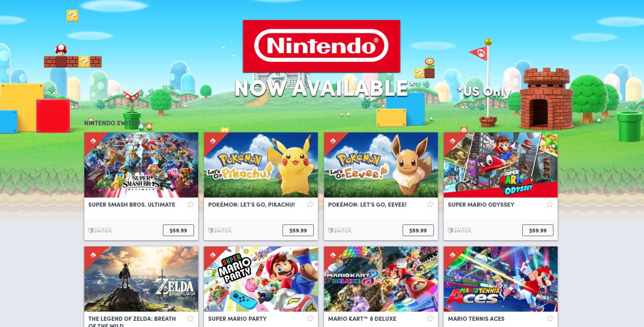The image size is (644, 327).
Task: Star The Legend of Zelda: Breath of the Wild
Action: coord(190,318)
